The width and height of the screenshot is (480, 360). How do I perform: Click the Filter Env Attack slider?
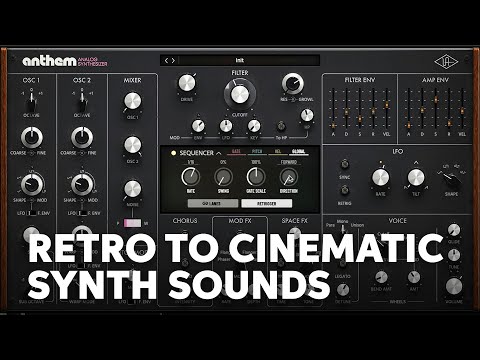[333, 125]
